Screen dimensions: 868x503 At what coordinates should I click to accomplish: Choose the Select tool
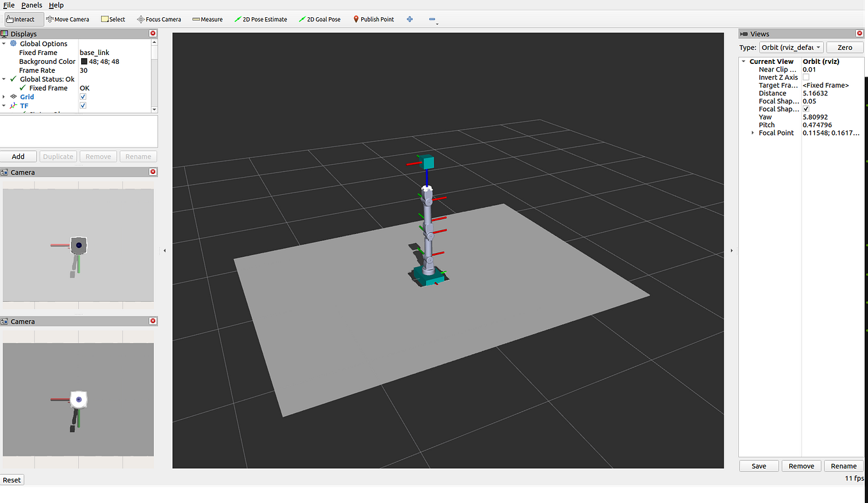click(113, 19)
